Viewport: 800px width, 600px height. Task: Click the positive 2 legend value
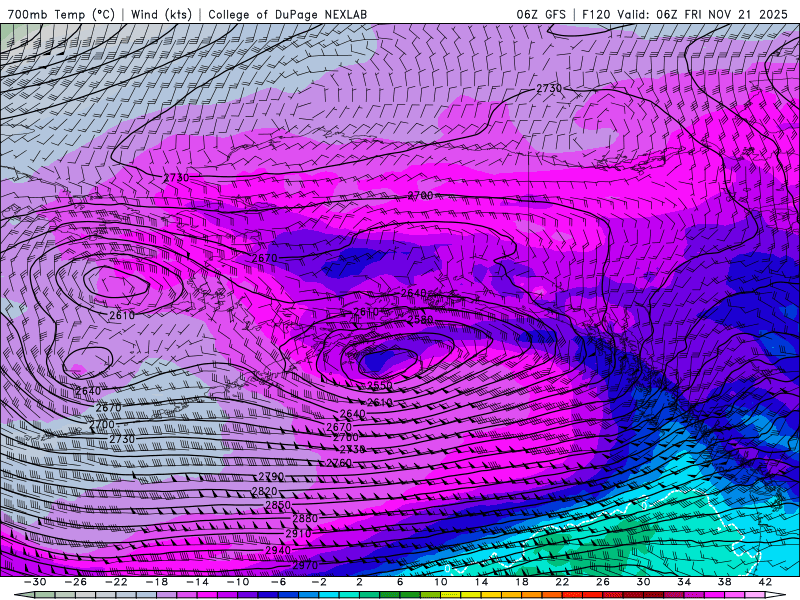coord(359,582)
